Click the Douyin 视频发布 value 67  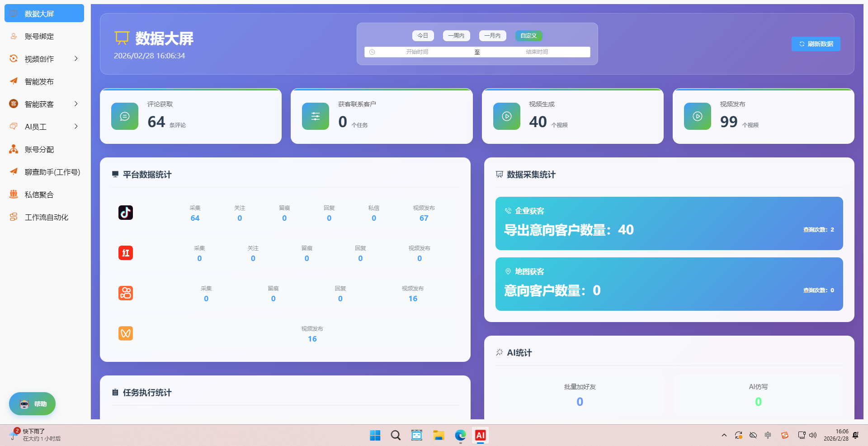(424, 218)
